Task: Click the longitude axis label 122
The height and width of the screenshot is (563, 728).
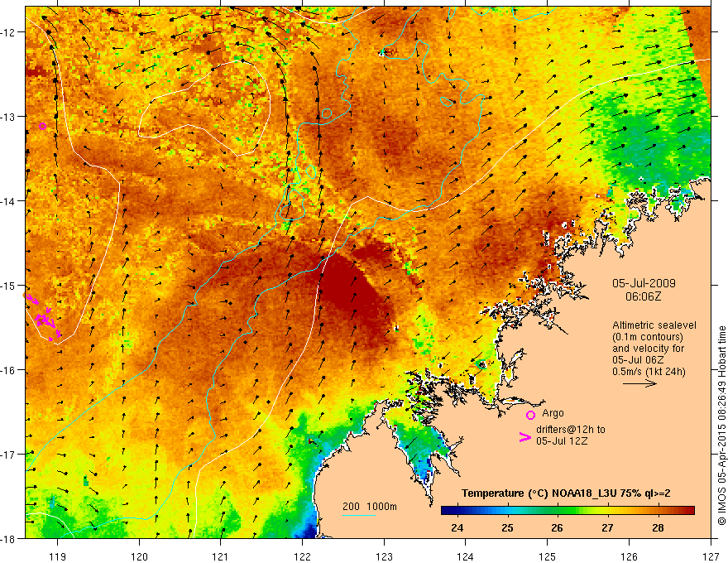Action: [302, 556]
